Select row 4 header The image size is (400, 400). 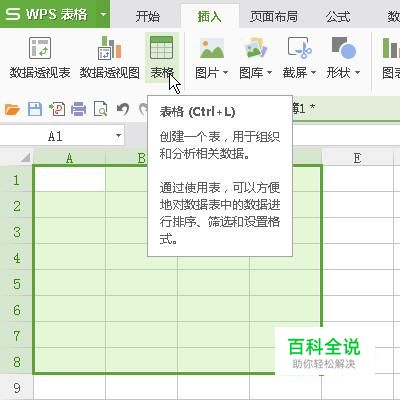point(16,257)
